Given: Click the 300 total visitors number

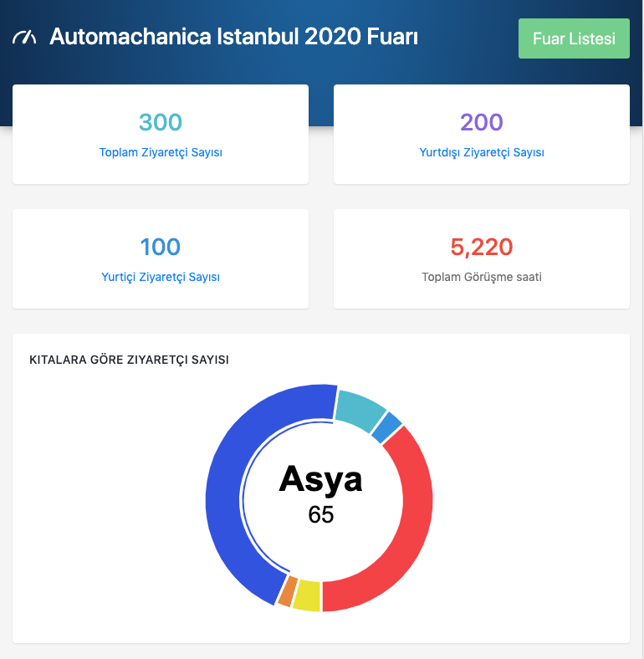Looking at the screenshot, I should click(x=161, y=123).
